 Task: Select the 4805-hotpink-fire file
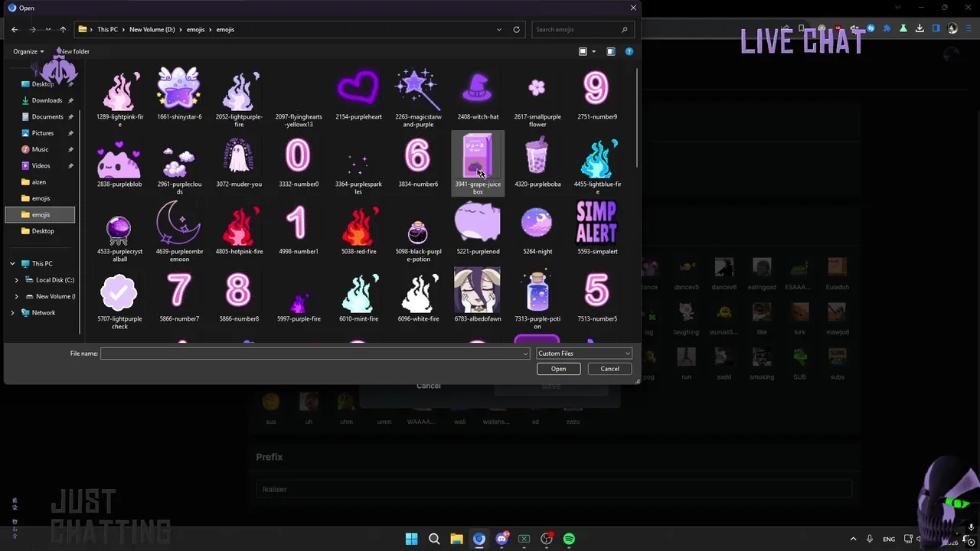[239, 228]
